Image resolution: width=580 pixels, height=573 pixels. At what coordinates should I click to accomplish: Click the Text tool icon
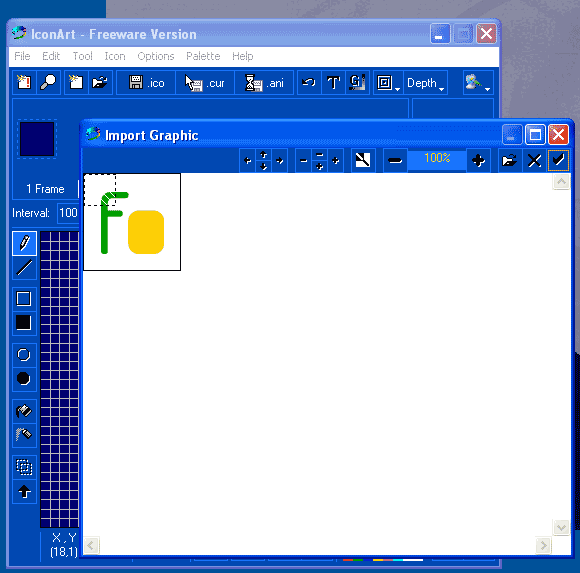[x=333, y=83]
